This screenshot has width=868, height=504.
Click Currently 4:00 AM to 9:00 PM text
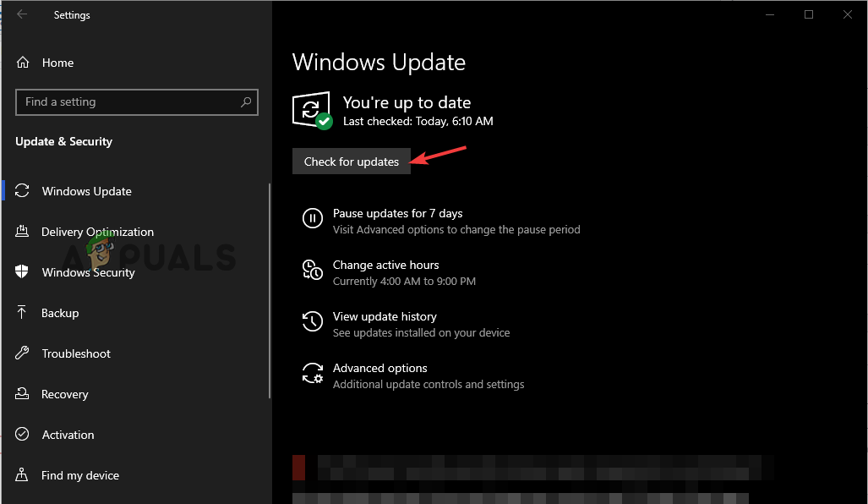point(404,282)
